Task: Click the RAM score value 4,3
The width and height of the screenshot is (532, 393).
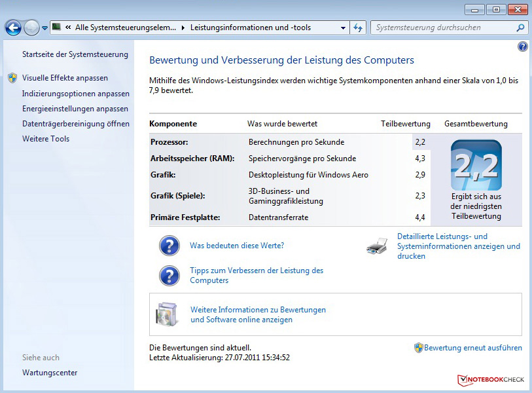Action: pos(420,159)
